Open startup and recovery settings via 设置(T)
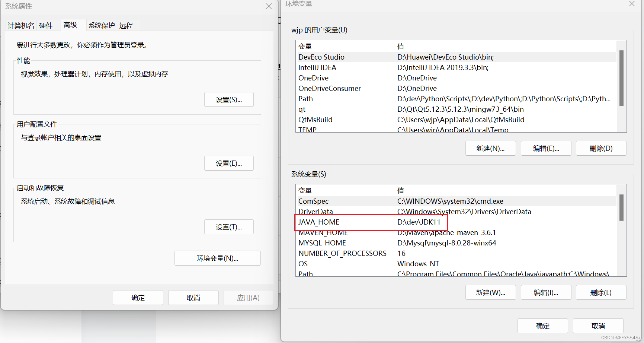644x343 pixels. (229, 226)
